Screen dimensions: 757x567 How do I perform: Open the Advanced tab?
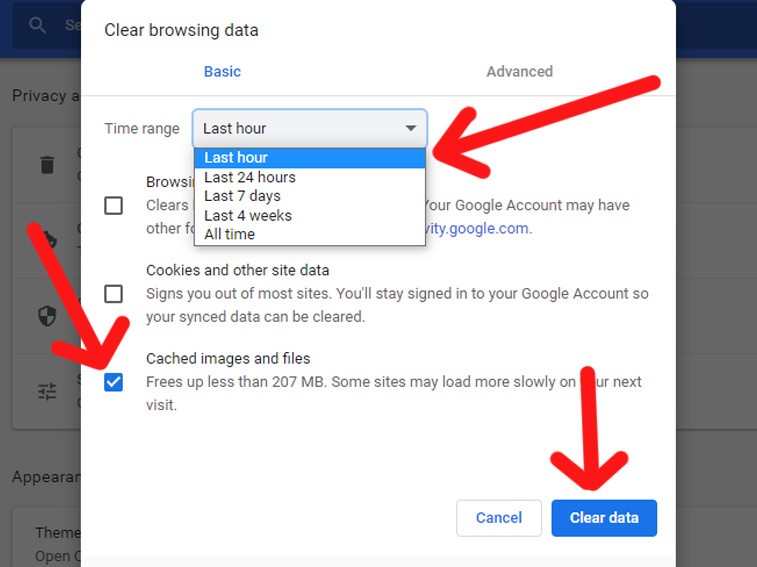pyautogui.click(x=519, y=71)
